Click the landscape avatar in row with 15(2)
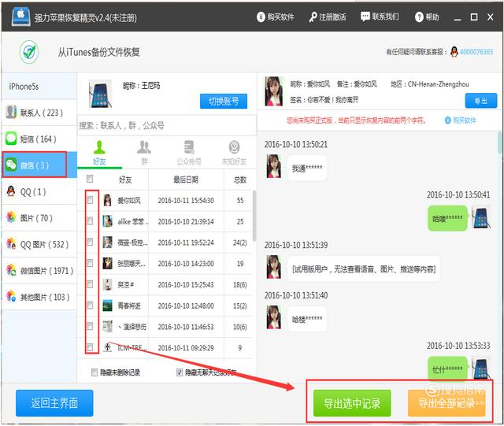This screenshot has height=426, width=504. (x=107, y=306)
